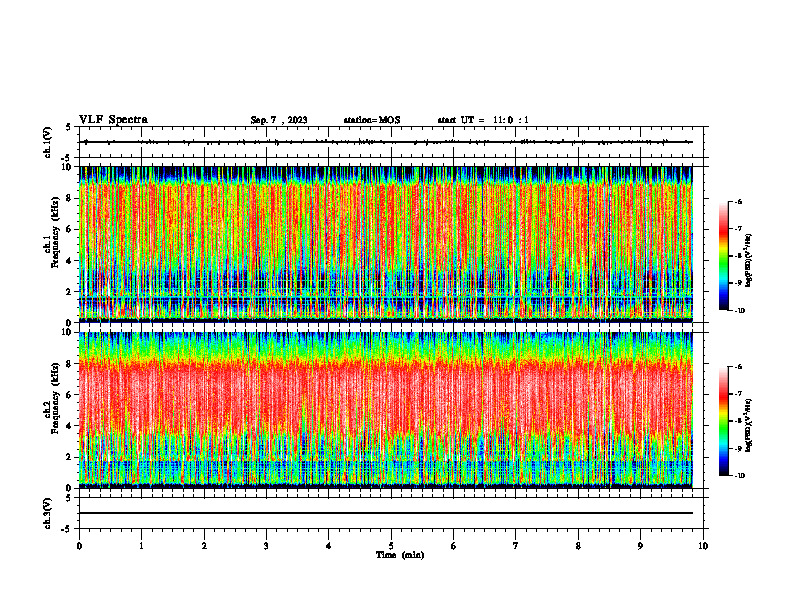Click the "0" tick on the time axis

point(79,546)
